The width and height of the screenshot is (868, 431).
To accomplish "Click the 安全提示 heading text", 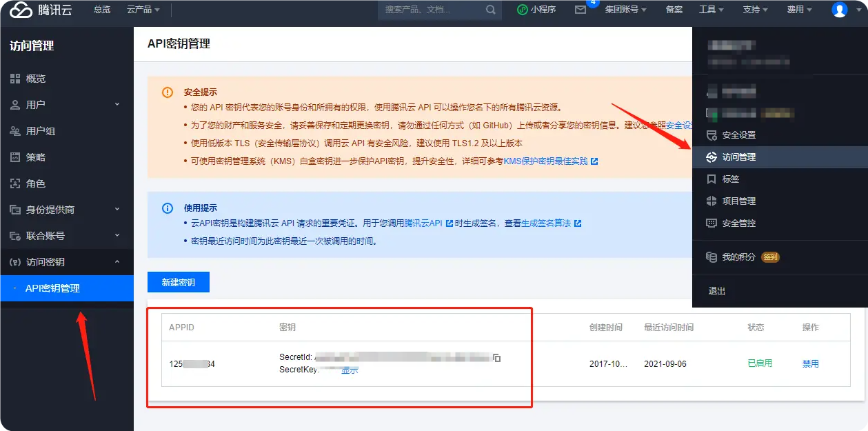I will pyautogui.click(x=201, y=92).
